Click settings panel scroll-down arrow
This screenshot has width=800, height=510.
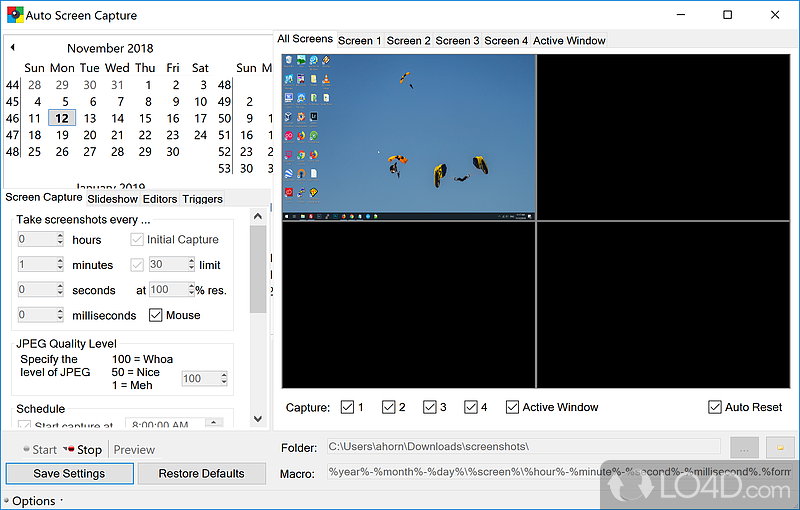coord(258,419)
